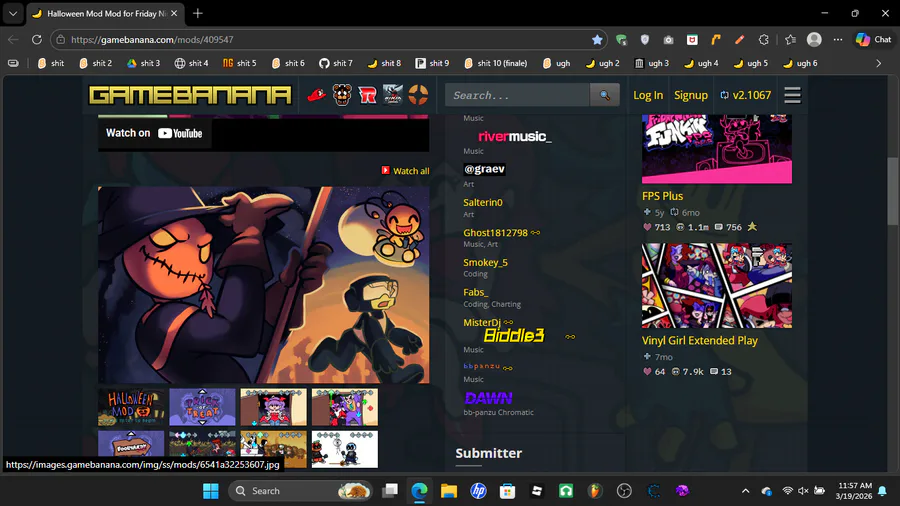Open the Freddy bear game icon

[x=342, y=95]
